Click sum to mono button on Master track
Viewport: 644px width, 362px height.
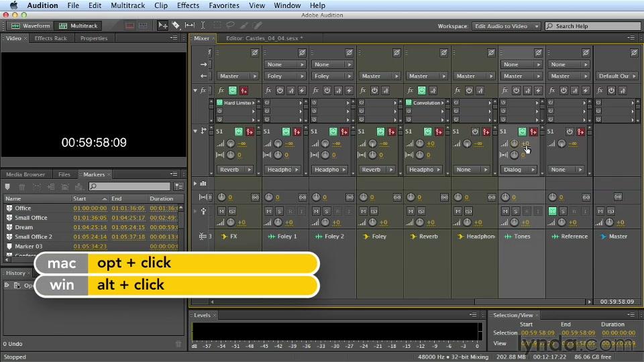coord(618,197)
